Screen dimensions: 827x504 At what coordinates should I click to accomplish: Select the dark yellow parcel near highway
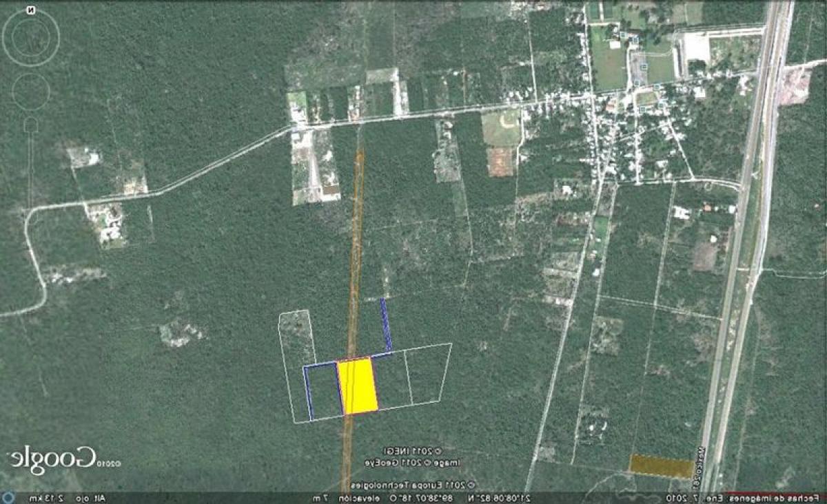[x=662, y=465]
